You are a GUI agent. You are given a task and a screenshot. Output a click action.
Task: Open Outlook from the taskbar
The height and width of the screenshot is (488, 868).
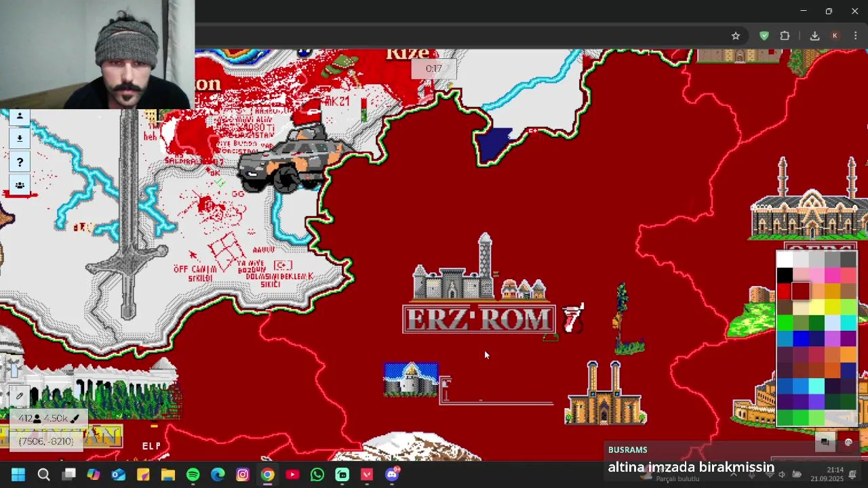click(118, 474)
